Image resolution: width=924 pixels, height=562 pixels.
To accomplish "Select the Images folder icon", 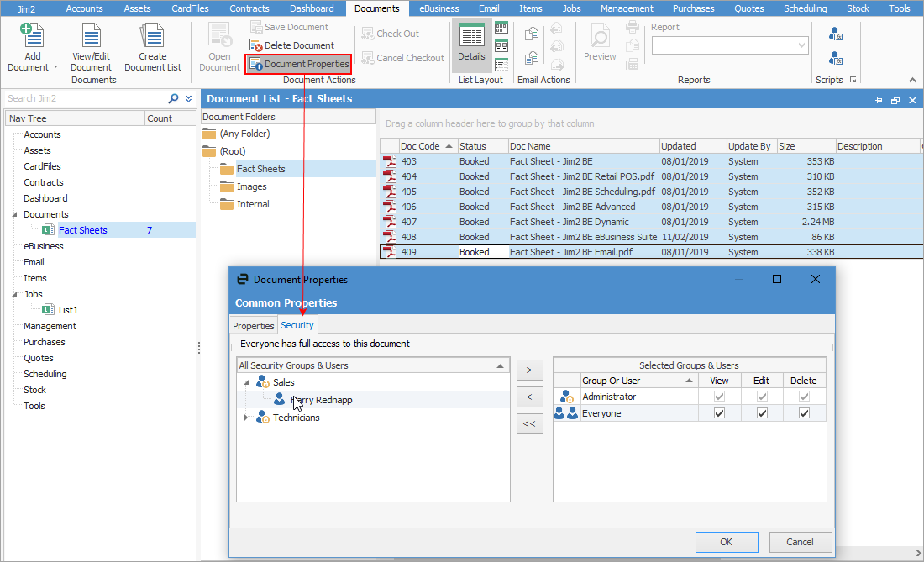I will 227,186.
